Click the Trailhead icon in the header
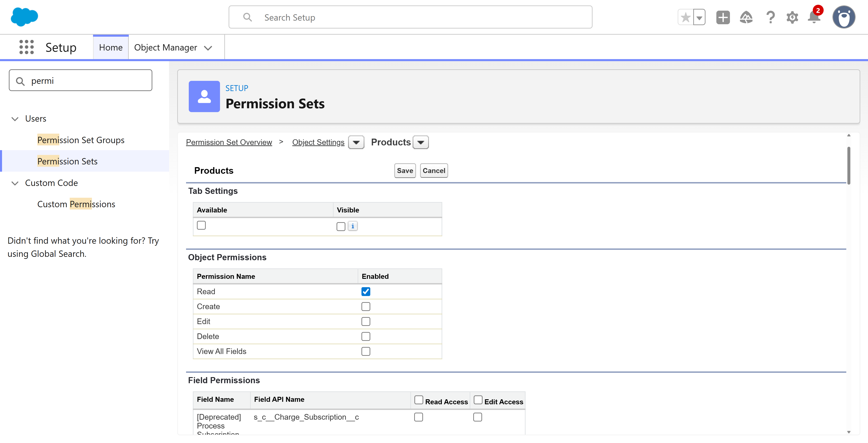Image resolution: width=868 pixels, height=443 pixels. tap(746, 17)
